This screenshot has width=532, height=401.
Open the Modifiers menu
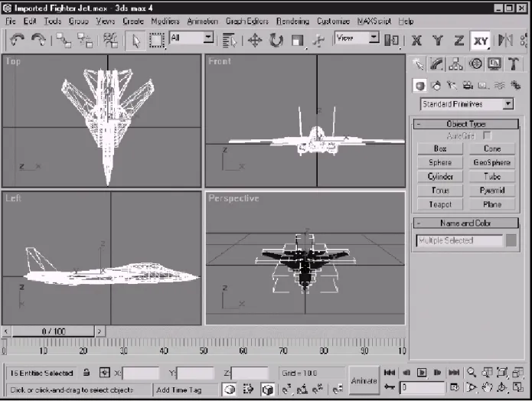tap(165, 21)
